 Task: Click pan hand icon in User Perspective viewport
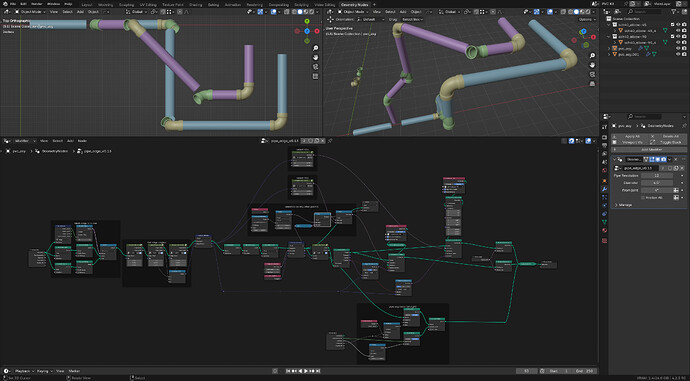click(592, 65)
